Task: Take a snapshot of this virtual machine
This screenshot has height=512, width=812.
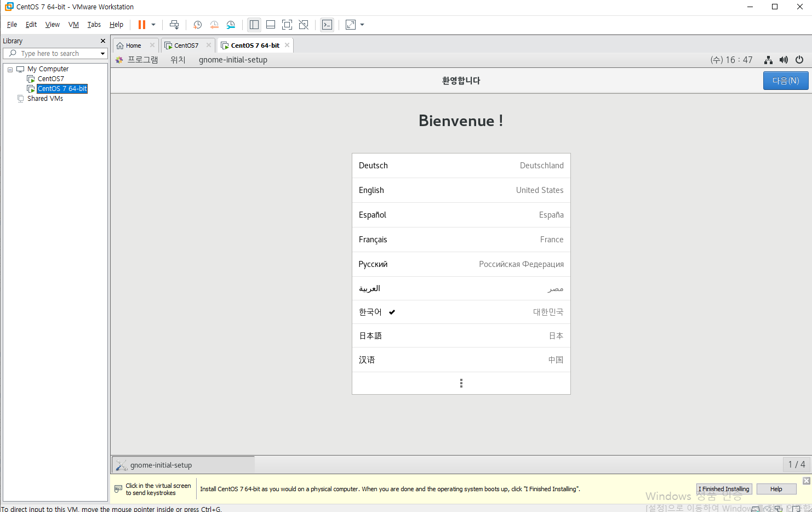Action: (198, 25)
